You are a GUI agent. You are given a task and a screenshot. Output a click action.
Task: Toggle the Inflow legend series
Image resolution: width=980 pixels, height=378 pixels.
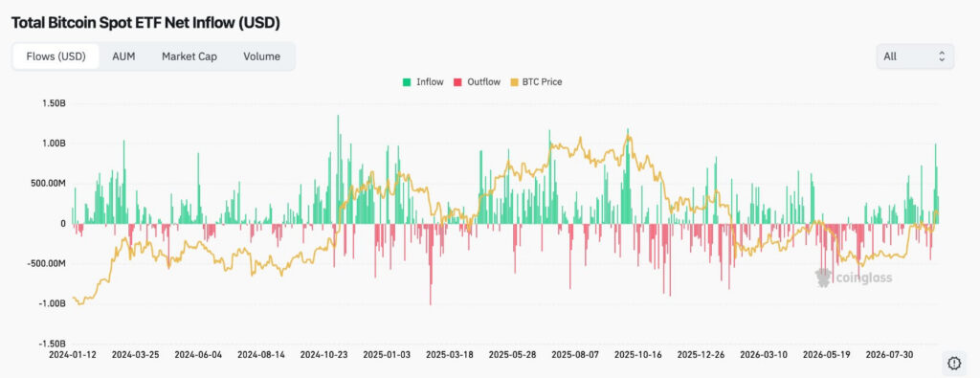(x=423, y=82)
